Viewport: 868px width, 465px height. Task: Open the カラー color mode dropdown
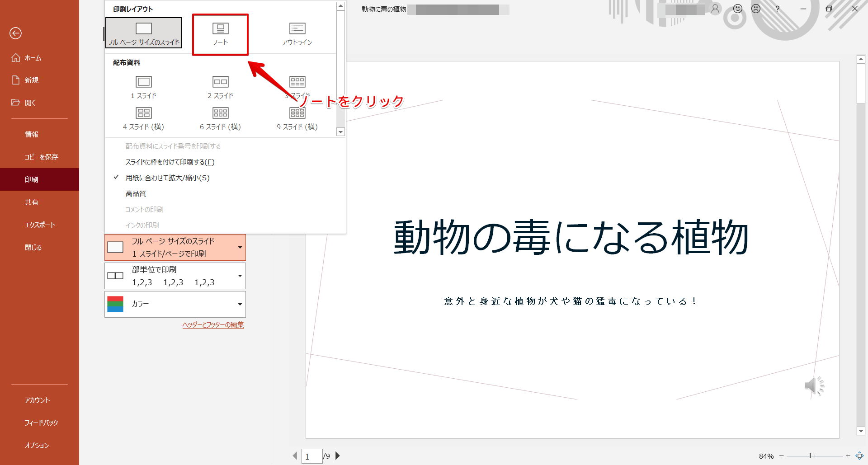175,304
